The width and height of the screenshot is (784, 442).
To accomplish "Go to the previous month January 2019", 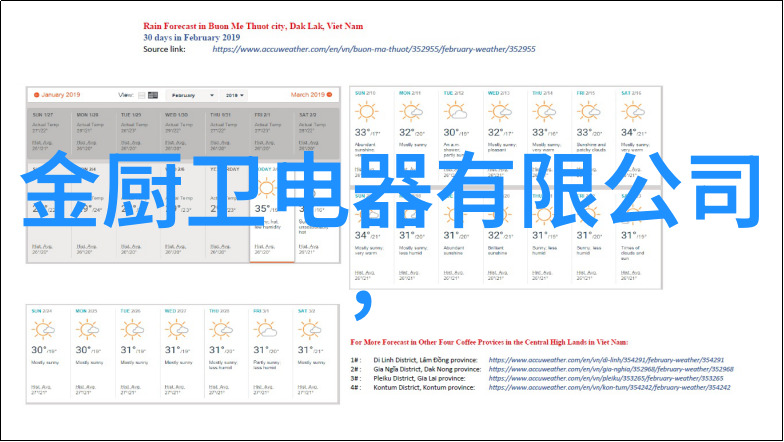I will (x=56, y=94).
